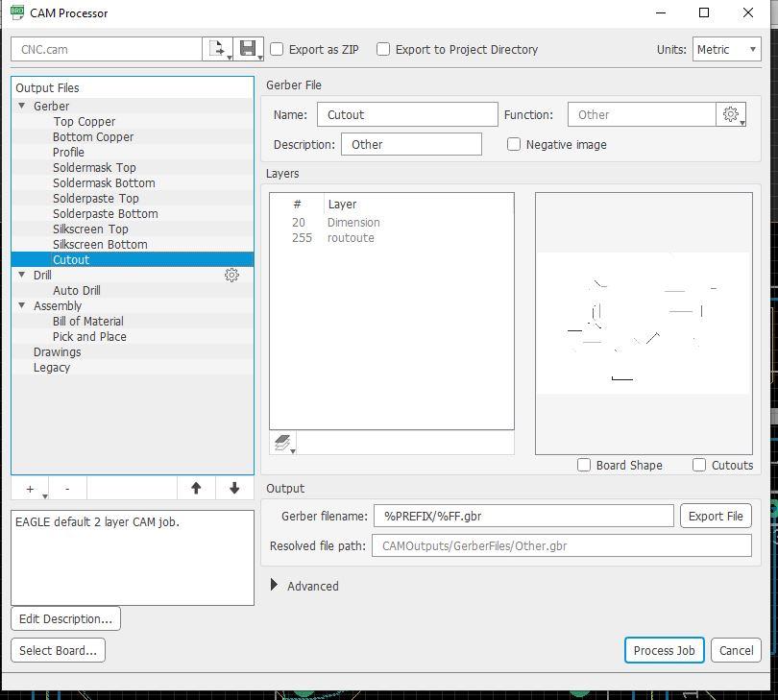The height and width of the screenshot is (700, 778).
Task: Click the Name field containing Cutout
Action: pos(407,114)
